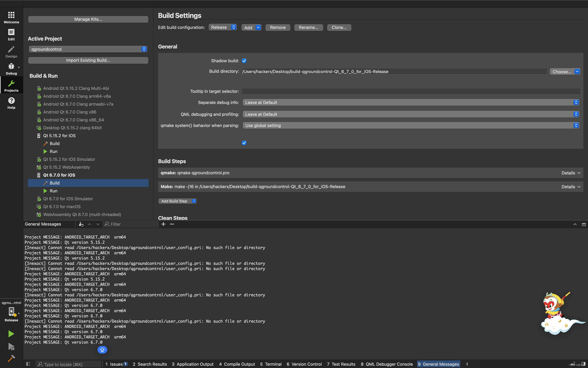The height and width of the screenshot is (368, 588).
Task: Build the project with the hammer icon
Action: [x=11, y=358]
